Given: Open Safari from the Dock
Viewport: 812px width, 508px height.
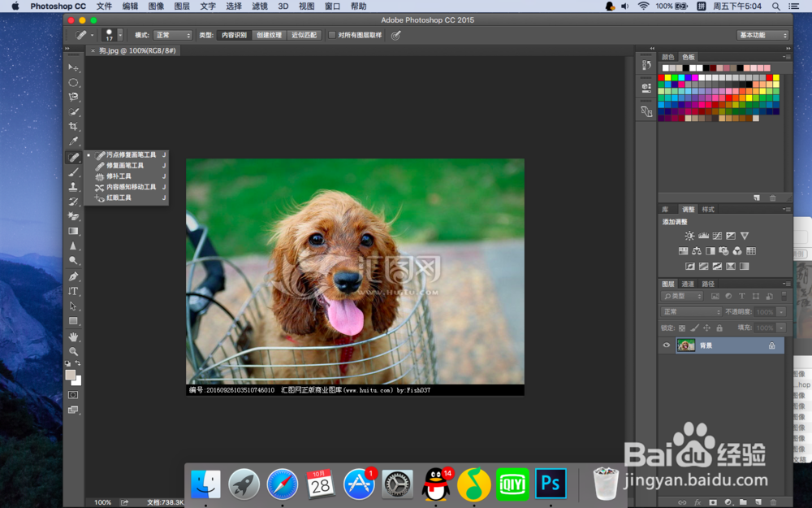Looking at the screenshot, I should [283, 484].
